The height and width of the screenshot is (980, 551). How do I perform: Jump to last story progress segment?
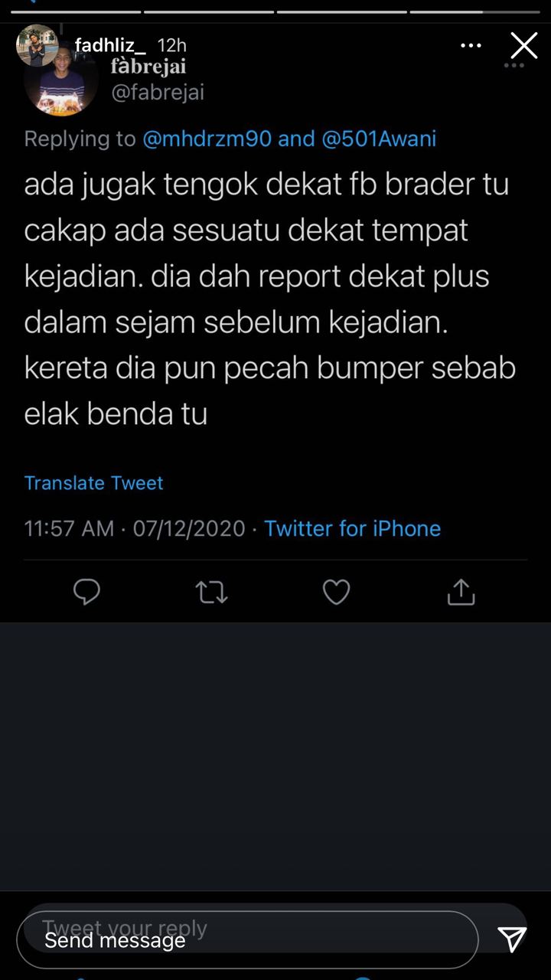(475, 11)
